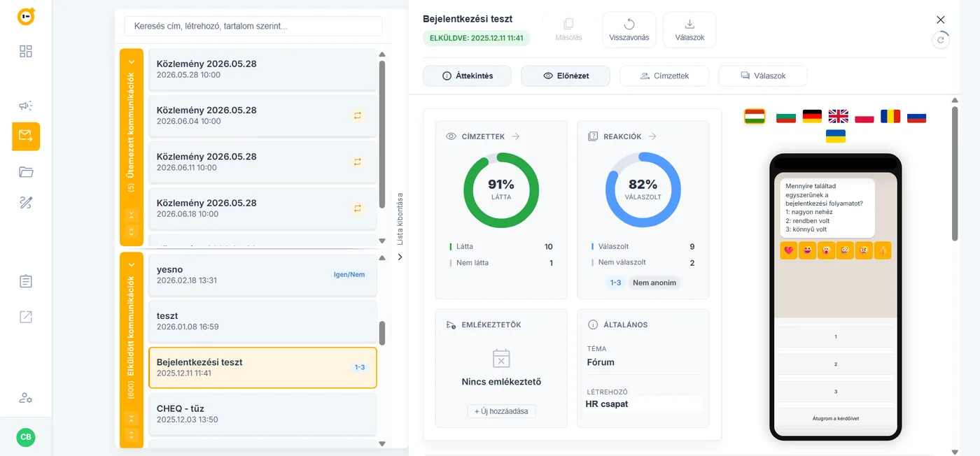The height and width of the screenshot is (456, 980).
Task: Open the pen and ruler design icon
Action: 26,203
